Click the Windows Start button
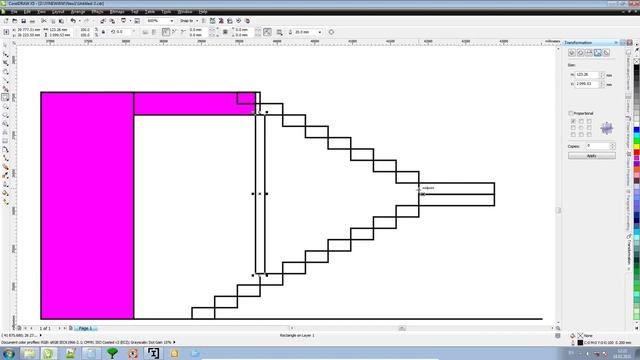 coord(9,353)
